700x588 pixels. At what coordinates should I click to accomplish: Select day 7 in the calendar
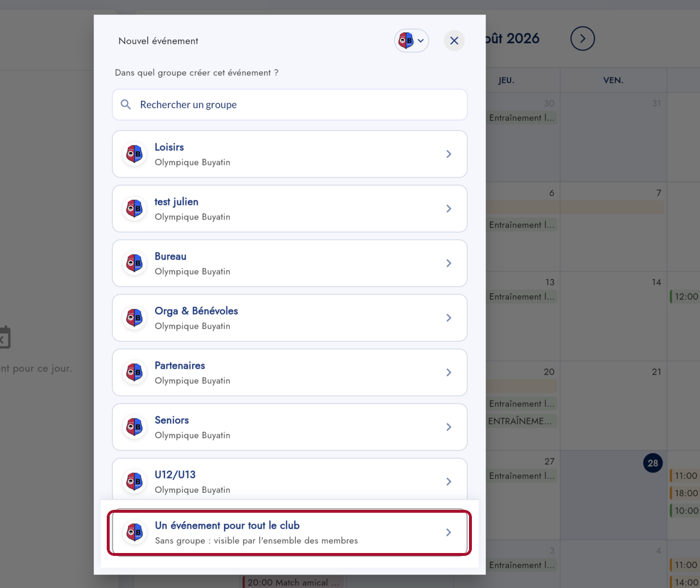[x=659, y=193]
